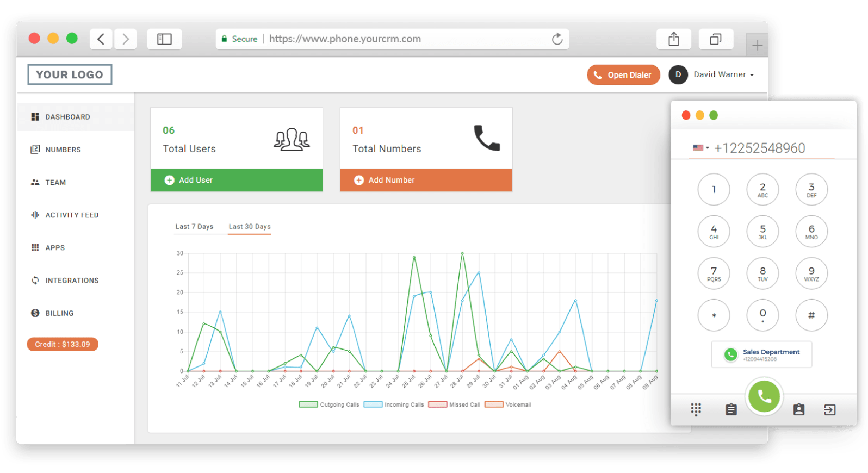868x473 pixels.
Task: Select the Sales Department caller number
Action: coord(761,354)
